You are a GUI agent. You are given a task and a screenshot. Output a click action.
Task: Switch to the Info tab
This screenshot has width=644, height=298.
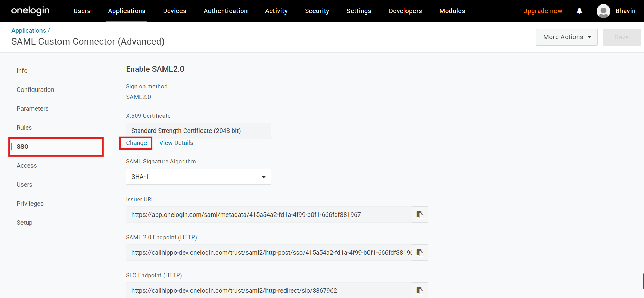(x=22, y=71)
